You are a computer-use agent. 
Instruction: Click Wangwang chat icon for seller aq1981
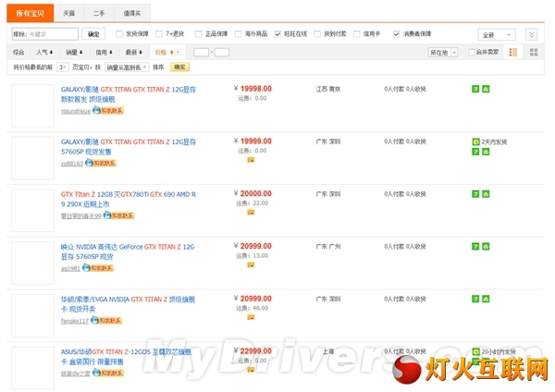[98, 268]
